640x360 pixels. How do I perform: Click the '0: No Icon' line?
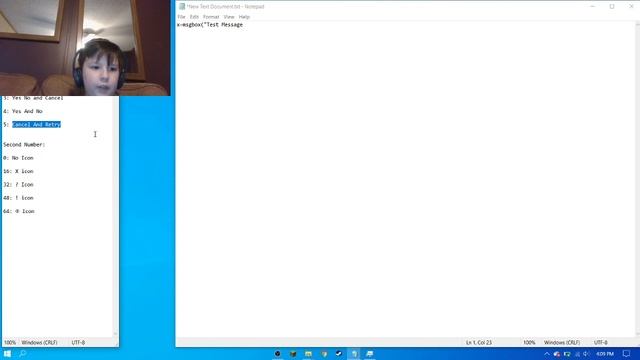tap(18, 158)
